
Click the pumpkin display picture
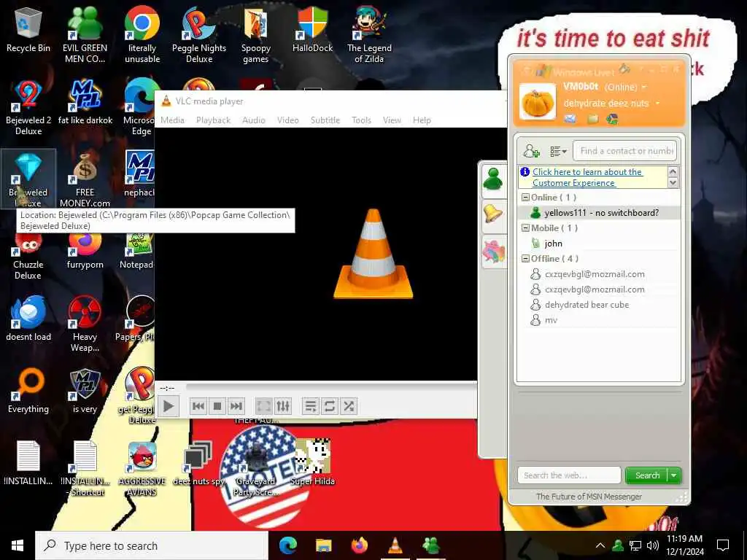[x=538, y=101]
